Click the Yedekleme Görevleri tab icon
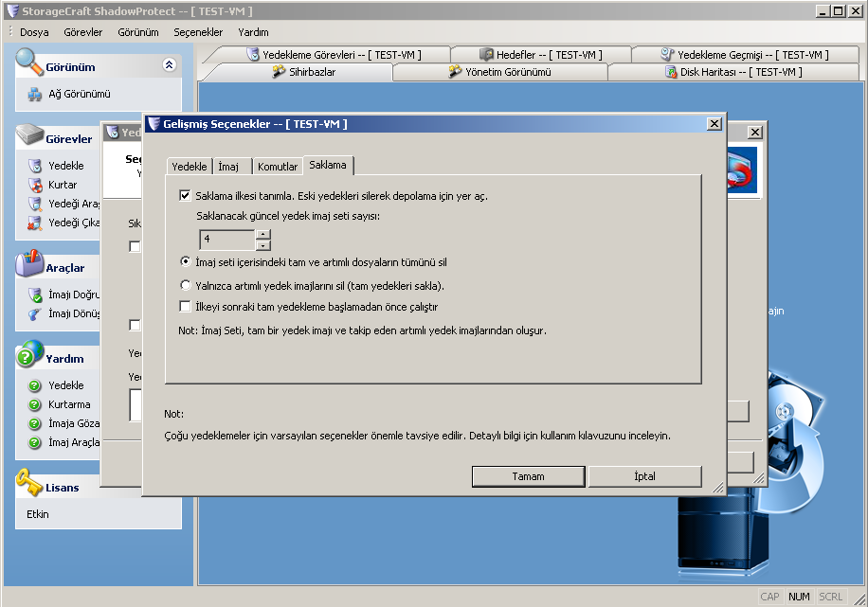This screenshot has height=607, width=868. coord(253,54)
